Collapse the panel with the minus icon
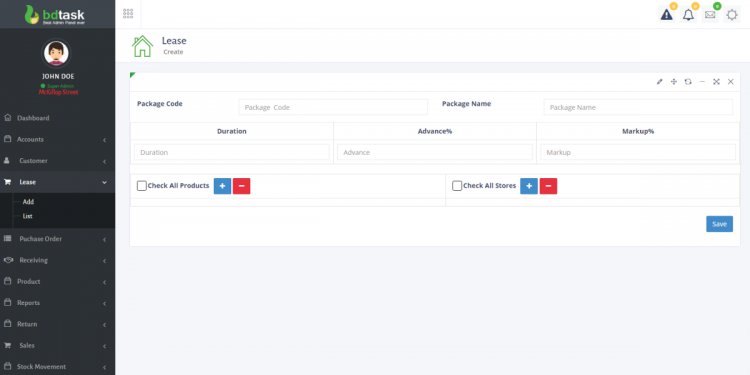750x375 pixels. click(702, 82)
